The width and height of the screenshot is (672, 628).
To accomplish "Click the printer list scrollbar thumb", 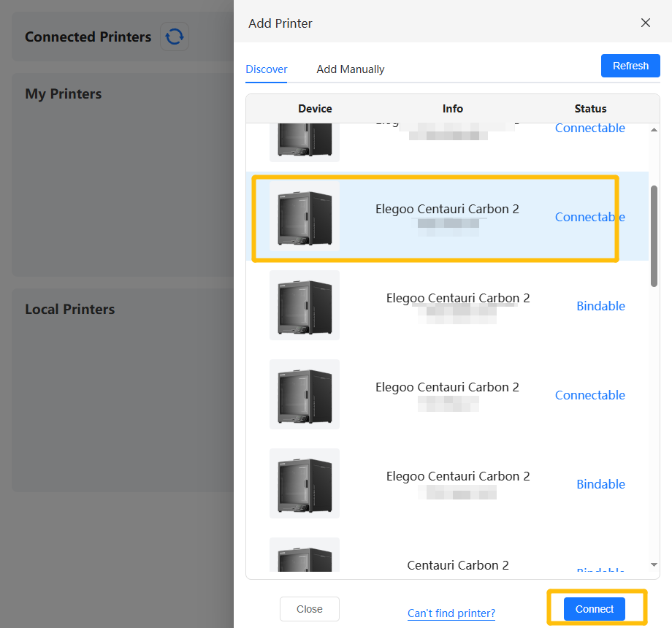I will click(x=654, y=235).
